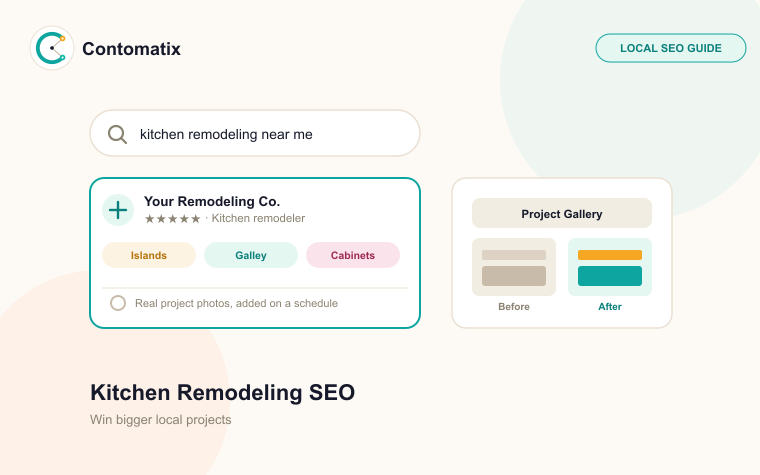Open the After project thumbnail
The height and width of the screenshot is (475, 760).
coord(610,267)
